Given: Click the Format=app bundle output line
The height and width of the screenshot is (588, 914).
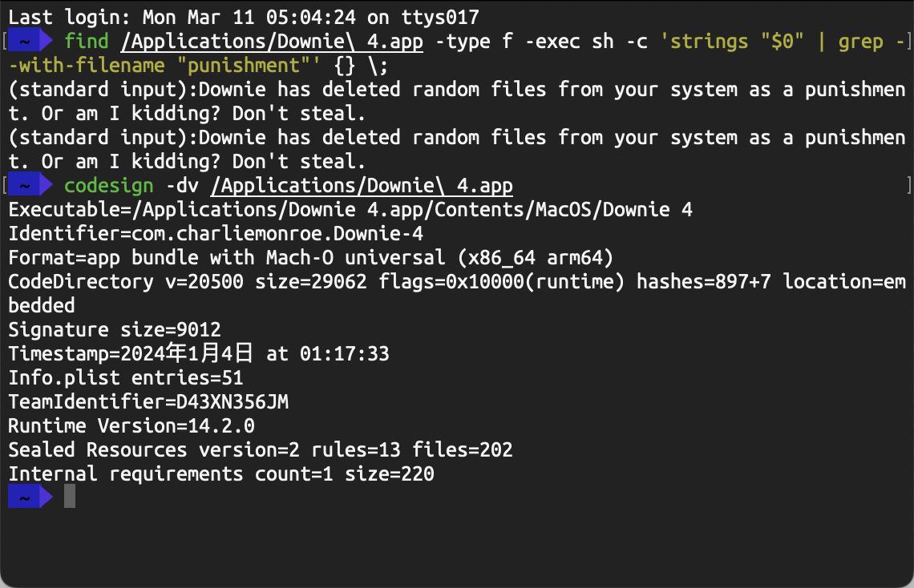Looking at the screenshot, I should [311, 258].
